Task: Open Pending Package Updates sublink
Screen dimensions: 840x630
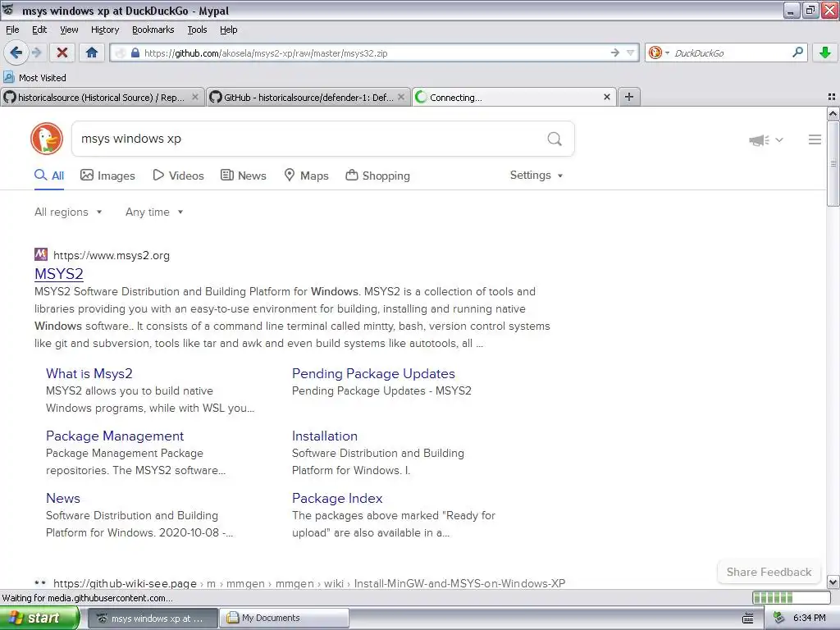Action: [x=373, y=374]
